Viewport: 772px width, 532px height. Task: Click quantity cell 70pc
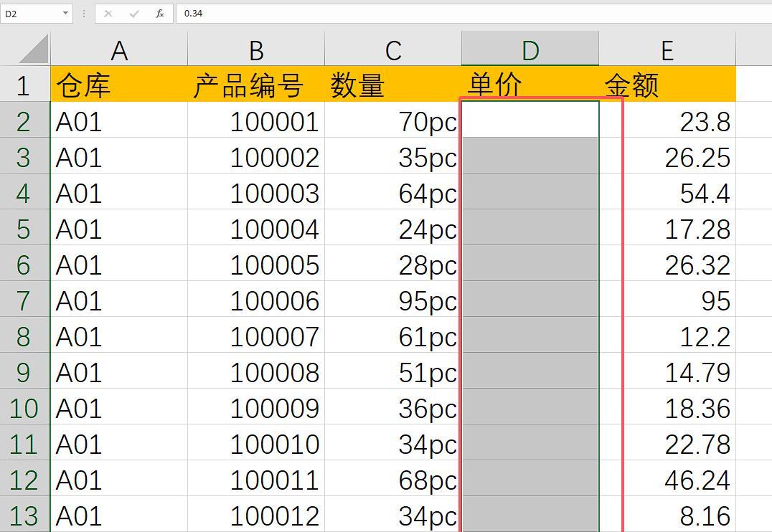[393, 120]
